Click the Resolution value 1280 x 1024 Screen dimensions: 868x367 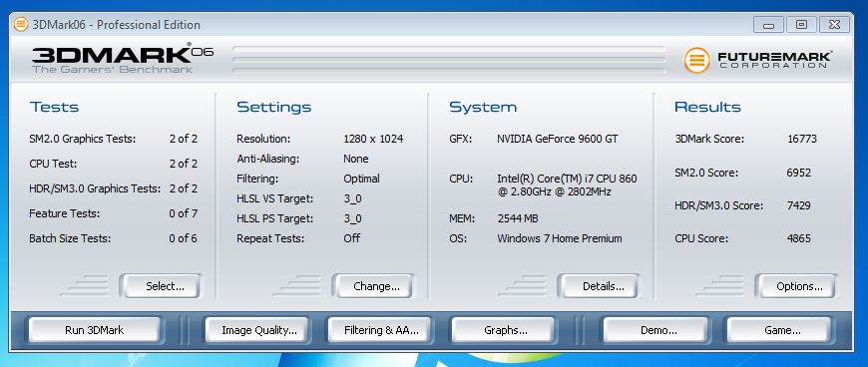373,139
